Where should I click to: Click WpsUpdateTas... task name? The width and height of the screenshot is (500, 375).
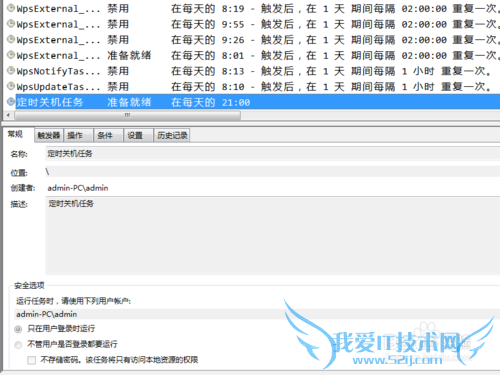click(x=58, y=87)
